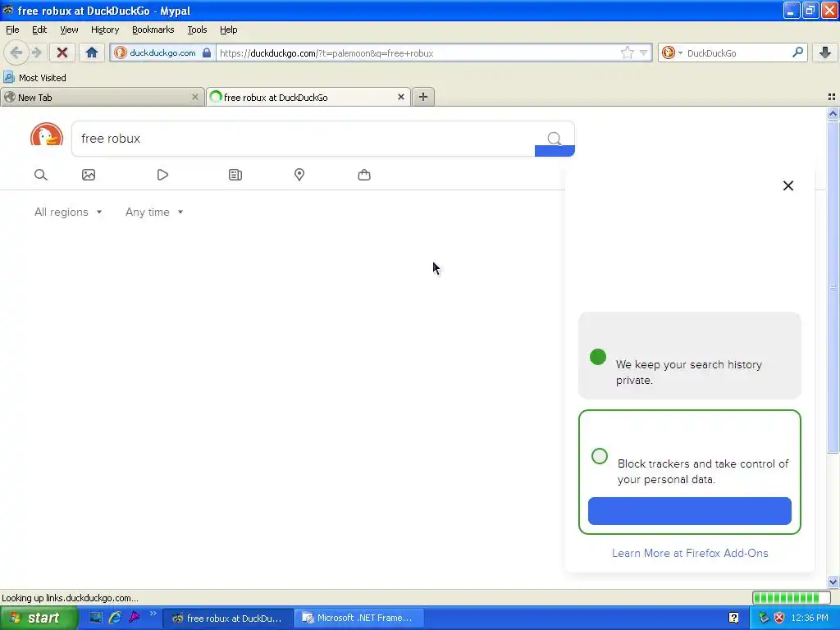This screenshot has width=840, height=630.
Task: Submit search with the magnifier button
Action: (x=555, y=139)
